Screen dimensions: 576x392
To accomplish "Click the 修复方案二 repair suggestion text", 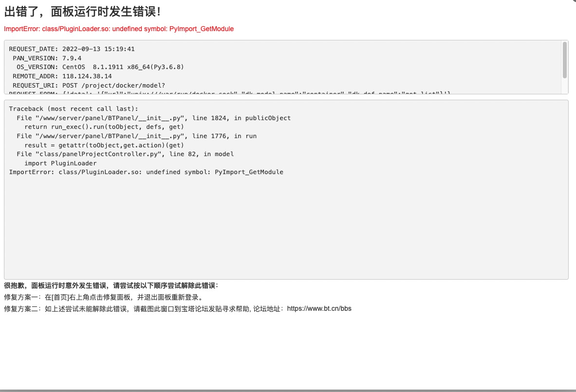I will click(178, 309).
